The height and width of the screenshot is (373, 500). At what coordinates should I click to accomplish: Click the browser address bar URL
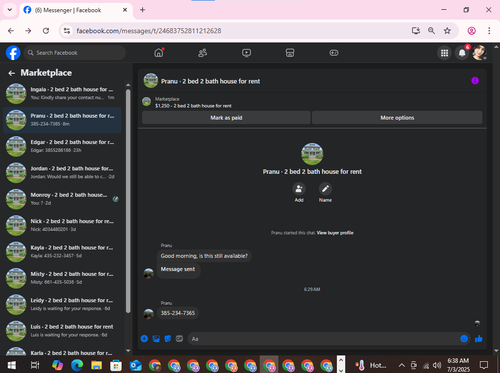(x=149, y=31)
